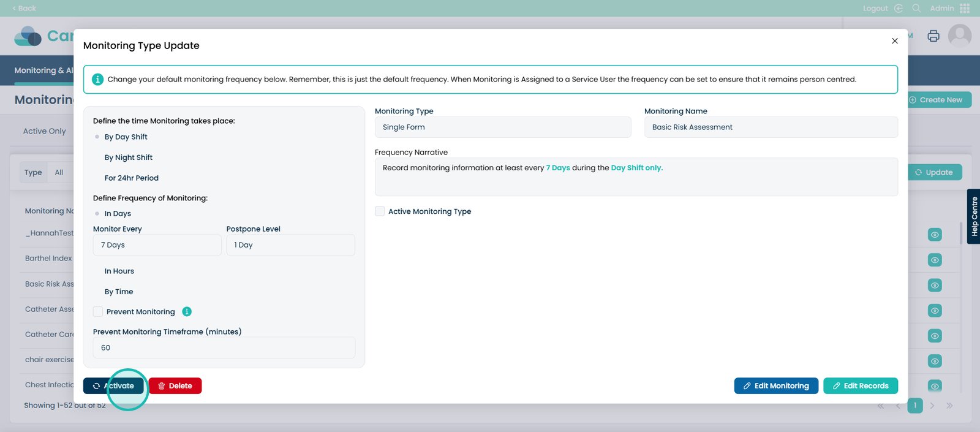Open the app grid icon beside Admin

point(965,9)
